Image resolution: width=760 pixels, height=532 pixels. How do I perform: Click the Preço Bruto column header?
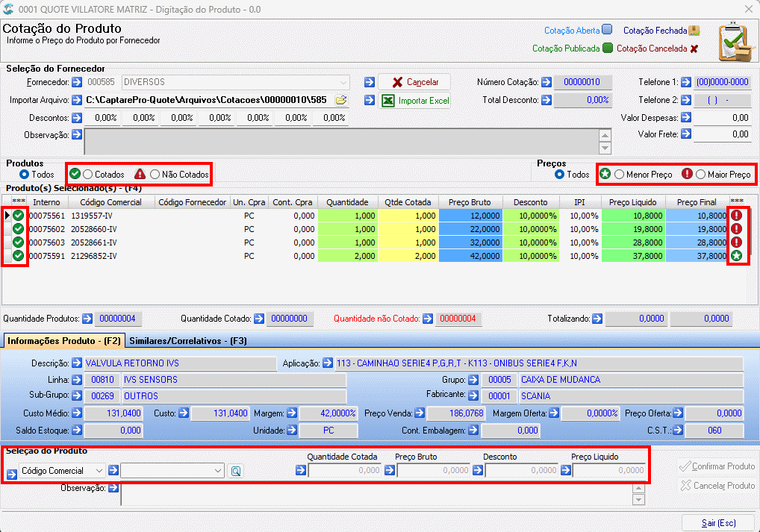469,202
